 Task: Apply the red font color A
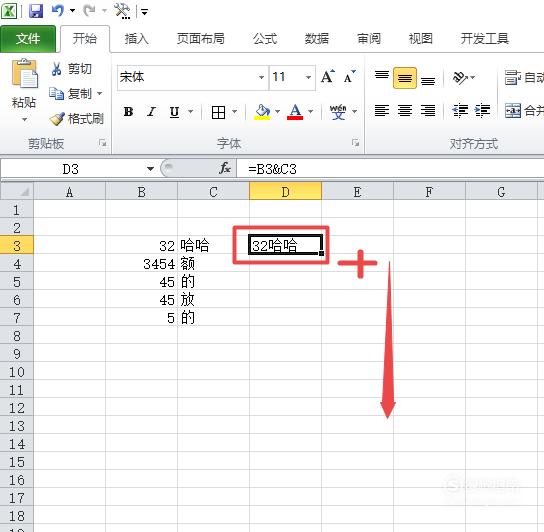tap(295, 112)
